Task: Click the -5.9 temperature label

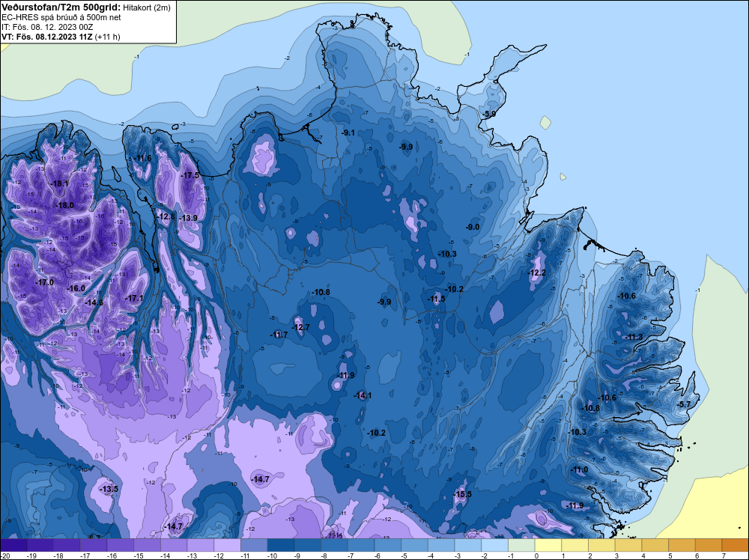Action: tap(489, 114)
